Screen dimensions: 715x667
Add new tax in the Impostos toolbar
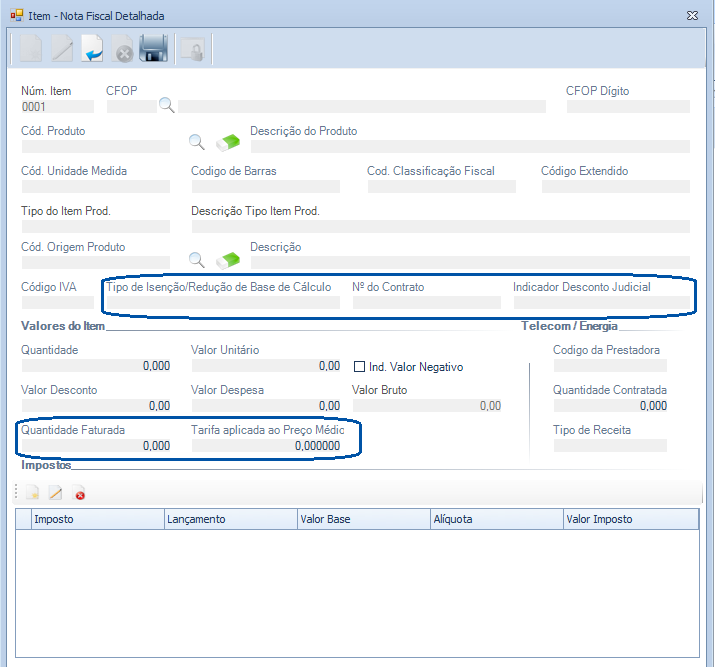(32, 493)
